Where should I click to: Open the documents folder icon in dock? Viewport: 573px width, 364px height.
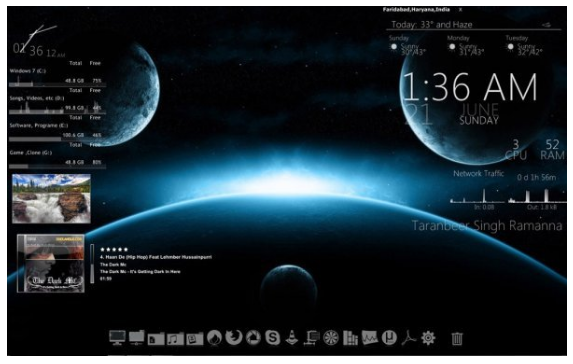click(156, 339)
